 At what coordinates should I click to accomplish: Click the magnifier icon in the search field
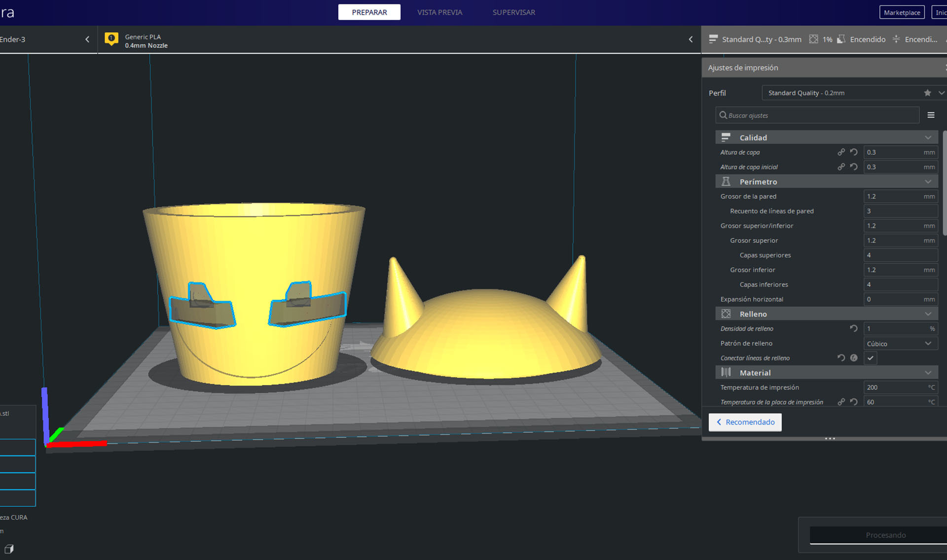[x=723, y=115]
